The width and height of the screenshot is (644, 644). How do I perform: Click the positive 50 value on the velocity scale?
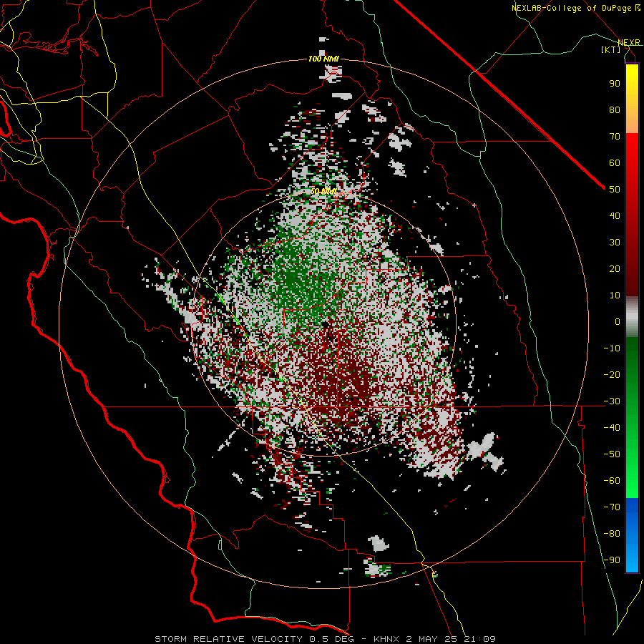pos(615,190)
